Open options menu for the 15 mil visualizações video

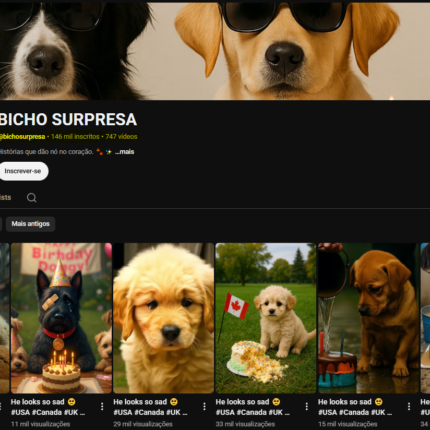click(x=409, y=406)
